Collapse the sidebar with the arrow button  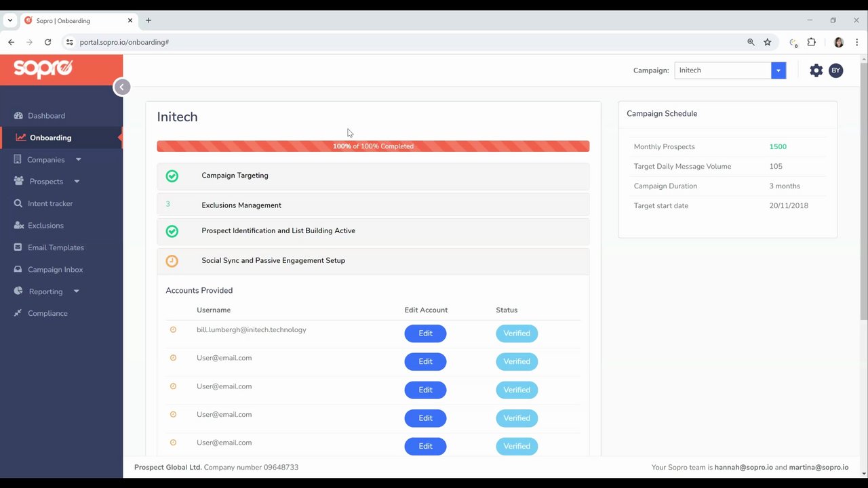tap(121, 87)
